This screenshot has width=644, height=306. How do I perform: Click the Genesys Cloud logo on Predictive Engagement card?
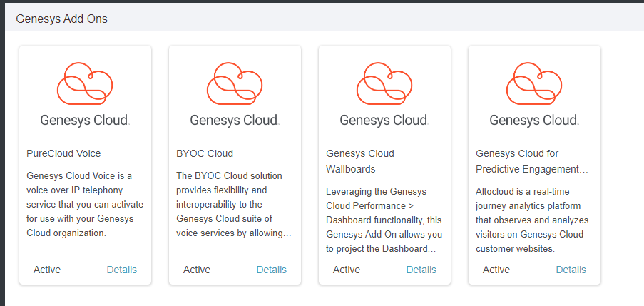pos(534,93)
